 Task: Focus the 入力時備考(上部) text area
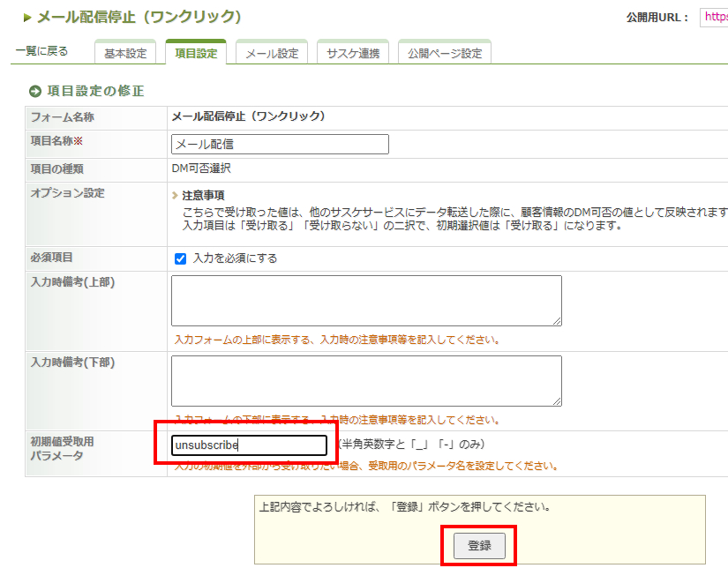pyautogui.click(x=365, y=300)
